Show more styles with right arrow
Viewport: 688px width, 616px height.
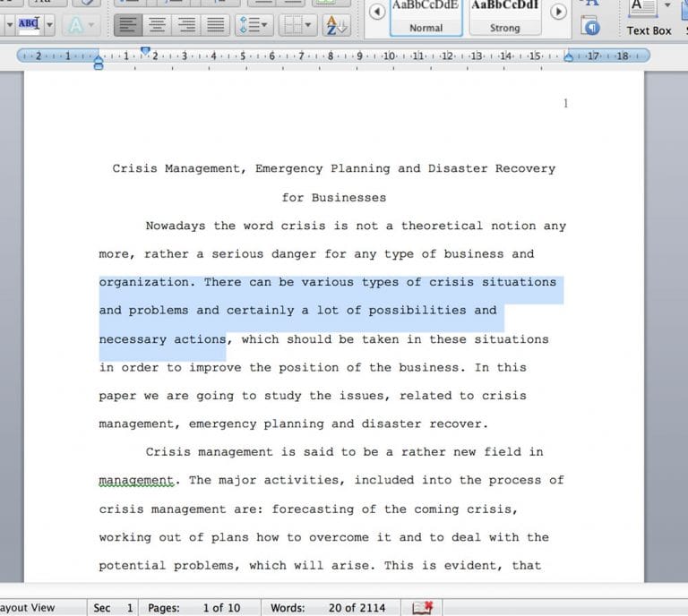pos(558,12)
